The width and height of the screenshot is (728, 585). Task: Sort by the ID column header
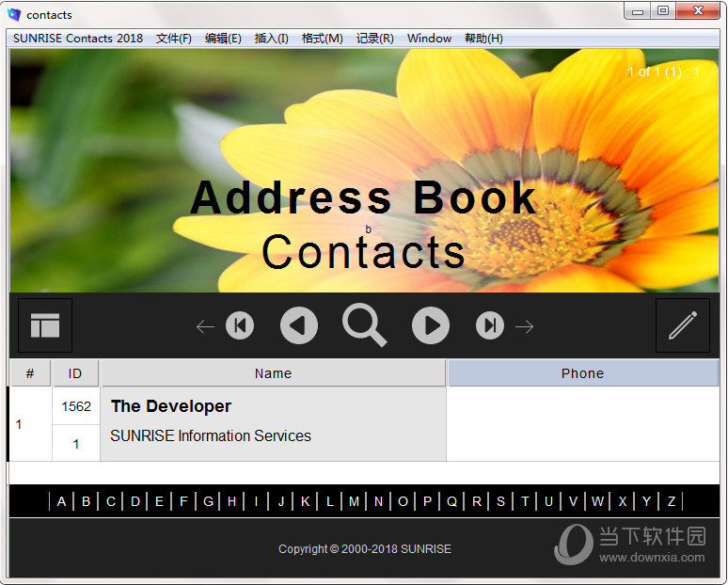pyautogui.click(x=75, y=373)
